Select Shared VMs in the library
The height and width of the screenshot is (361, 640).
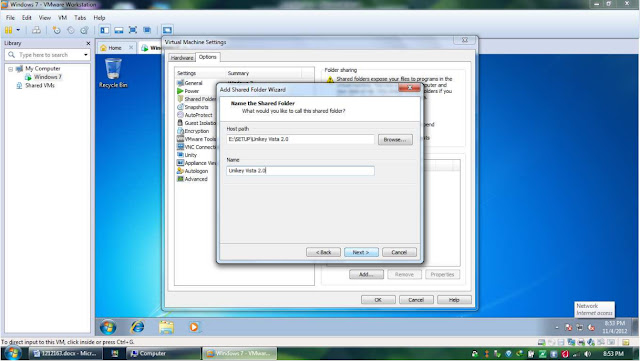[x=40, y=85]
